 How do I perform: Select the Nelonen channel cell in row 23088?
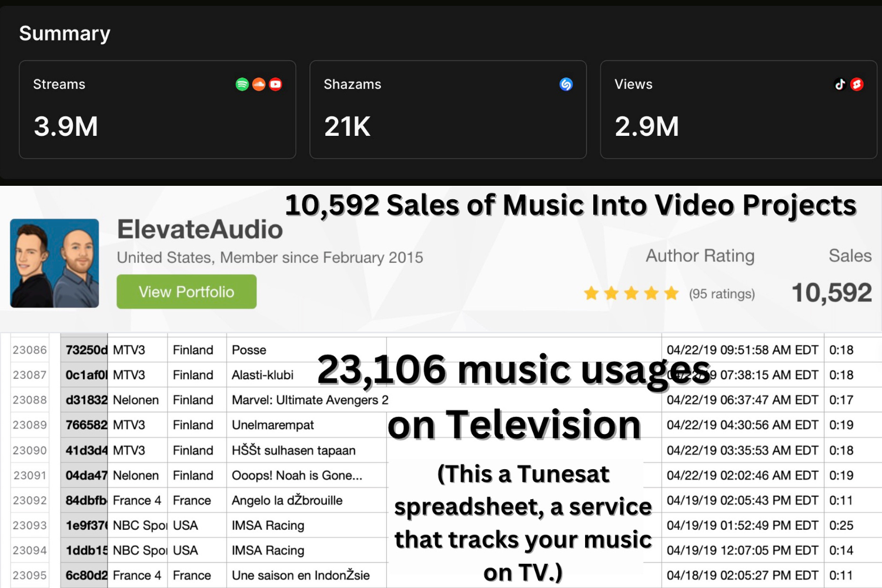[138, 400]
